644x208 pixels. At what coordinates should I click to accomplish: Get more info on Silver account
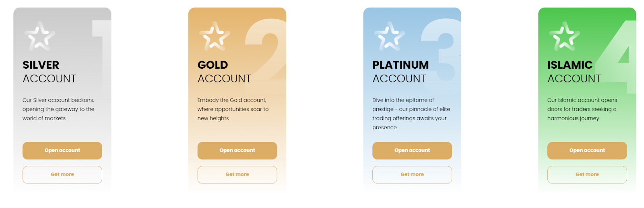point(62,175)
